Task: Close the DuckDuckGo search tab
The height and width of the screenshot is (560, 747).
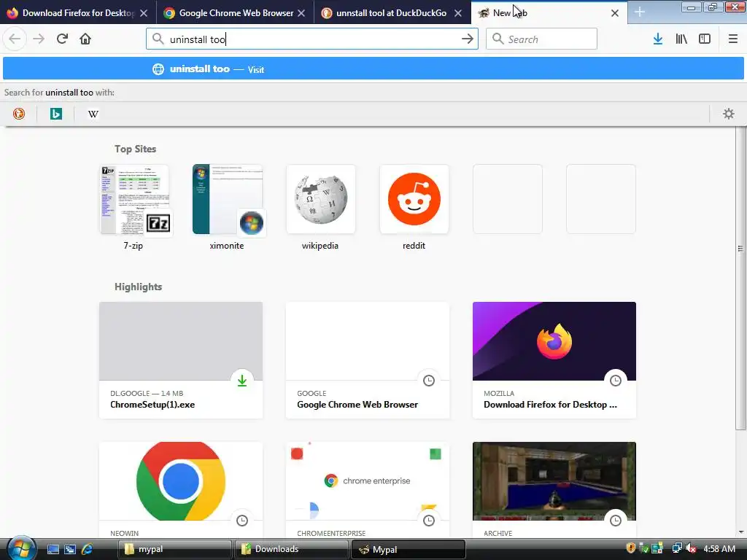Action: click(x=458, y=13)
